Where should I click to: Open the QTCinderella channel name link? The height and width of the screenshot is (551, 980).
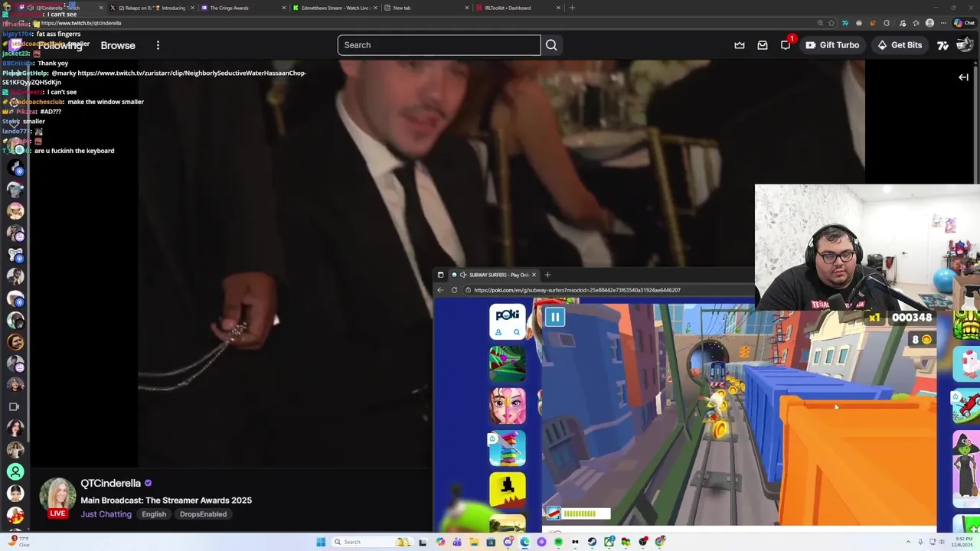[x=111, y=483]
